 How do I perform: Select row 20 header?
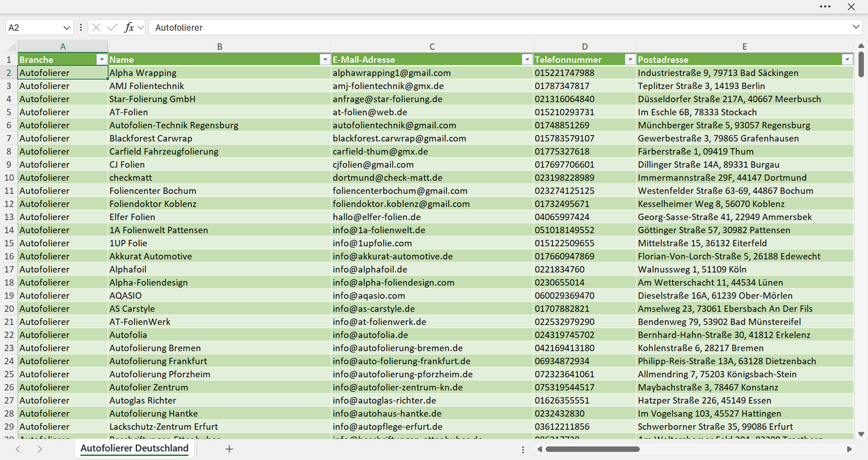9,309
